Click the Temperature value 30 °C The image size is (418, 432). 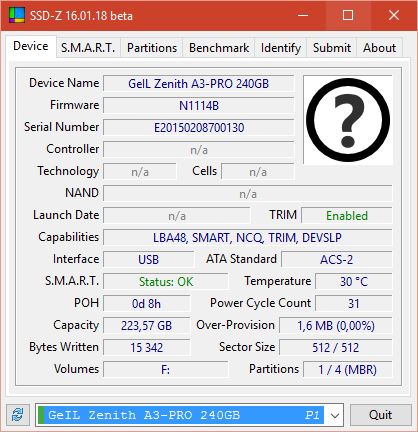(354, 282)
